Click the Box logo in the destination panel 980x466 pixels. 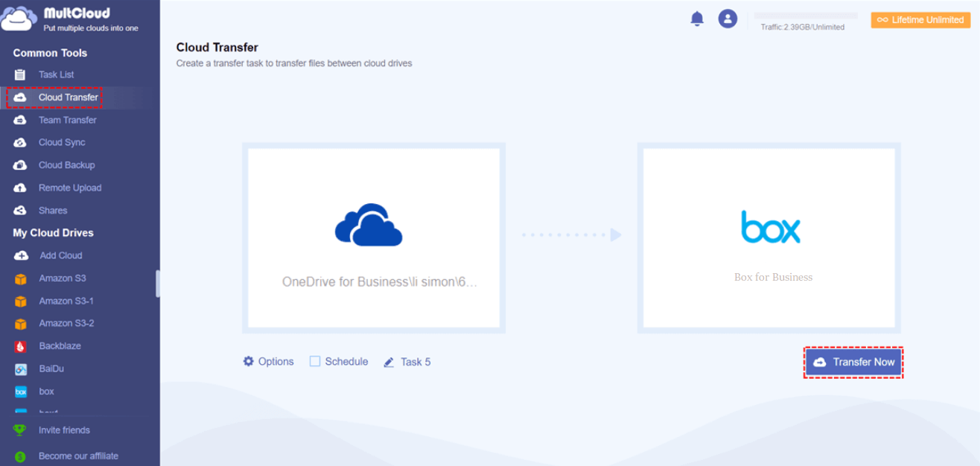771,227
